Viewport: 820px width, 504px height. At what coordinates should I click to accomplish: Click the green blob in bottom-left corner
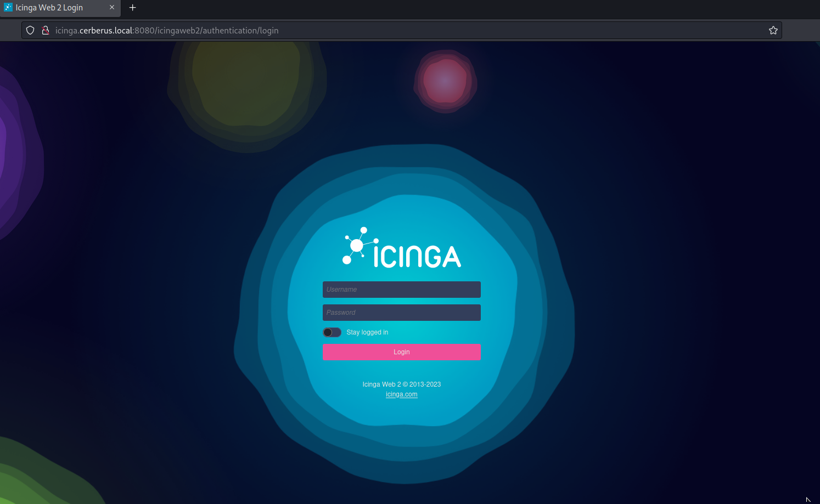pos(33,477)
